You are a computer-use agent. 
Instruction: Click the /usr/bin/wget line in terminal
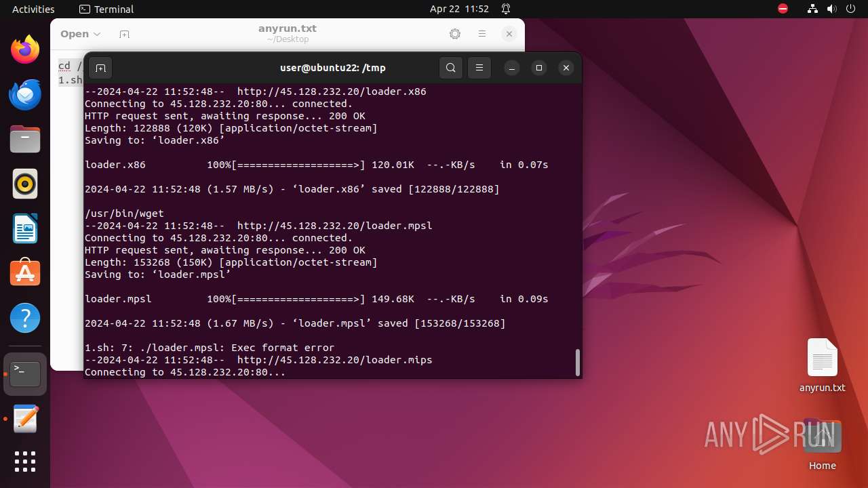pos(124,213)
